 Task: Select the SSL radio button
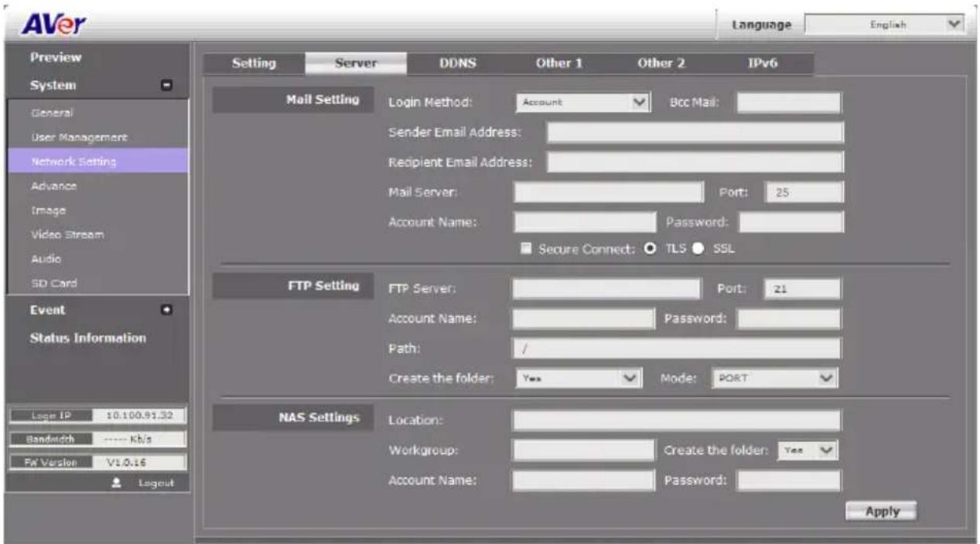(696, 249)
